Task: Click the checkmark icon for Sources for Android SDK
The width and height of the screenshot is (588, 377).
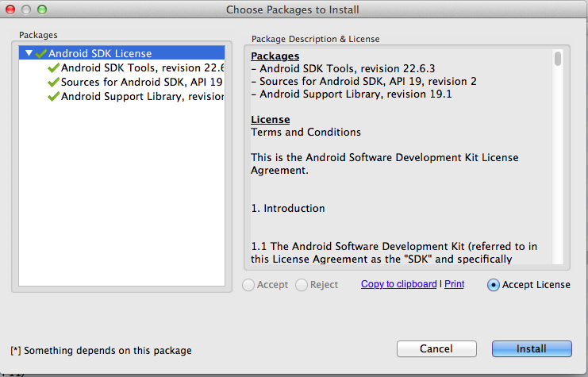Action: click(x=54, y=83)
